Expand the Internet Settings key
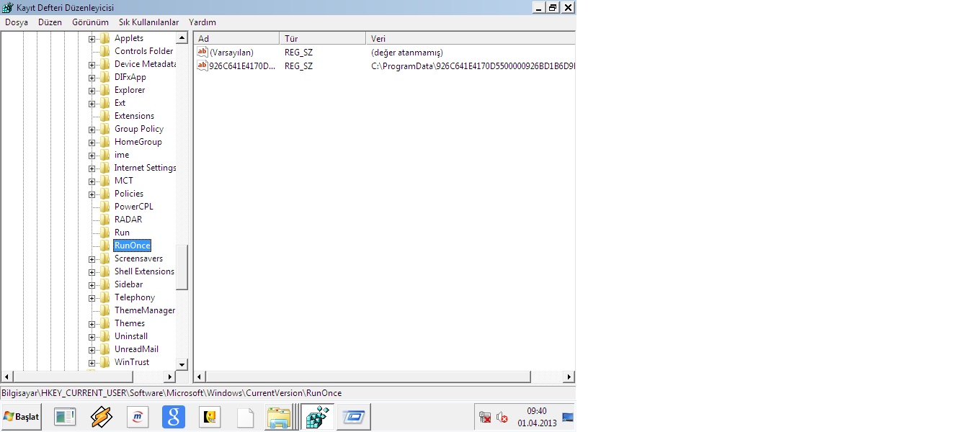The width and height of the screenshot is (980, 432). (x=92, y=168)
